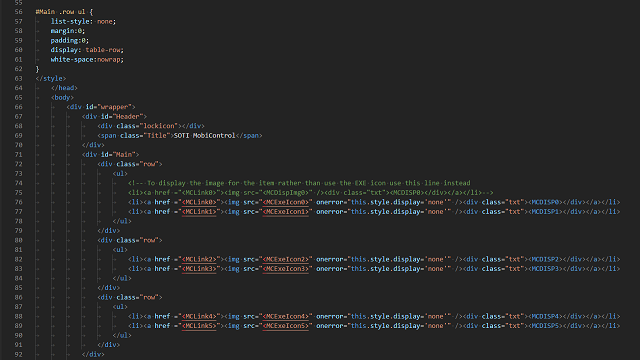
Task: Click the 'padding:0;' declaration
Action: pyautogui.click(x=69, y=40)
